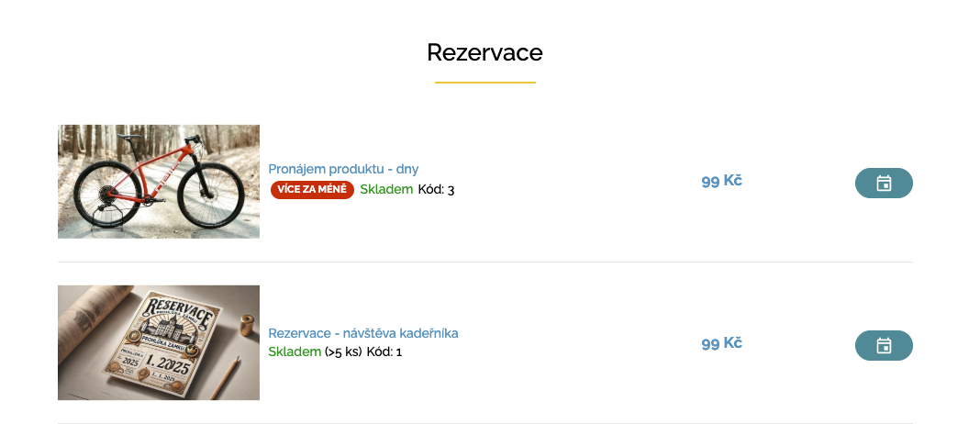Click the '(>5 ks)' stock quantity text
Viewport: 980px width, 424px height.
point(343,351)
